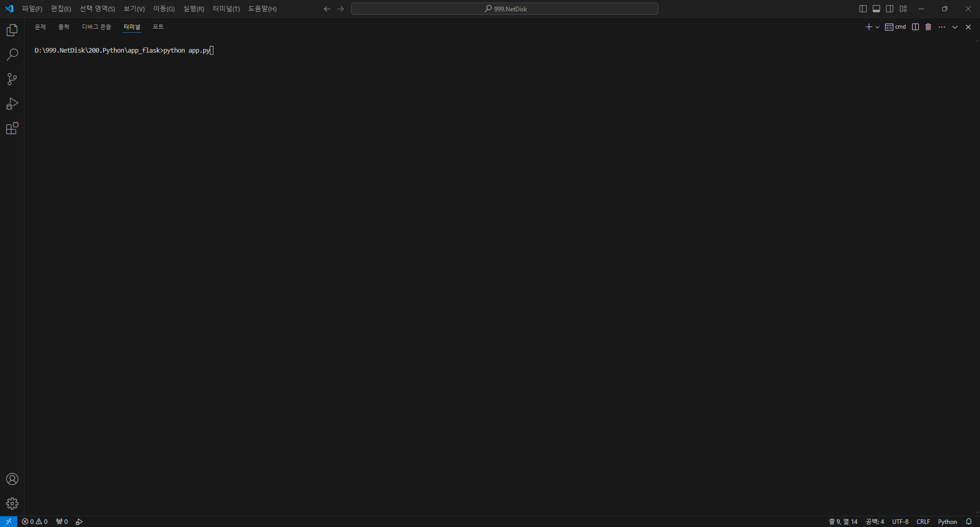Click the 줄 9, 열 14 cursor position
Image resolution: width=980 pixels, height=527 pixels.
843,521
